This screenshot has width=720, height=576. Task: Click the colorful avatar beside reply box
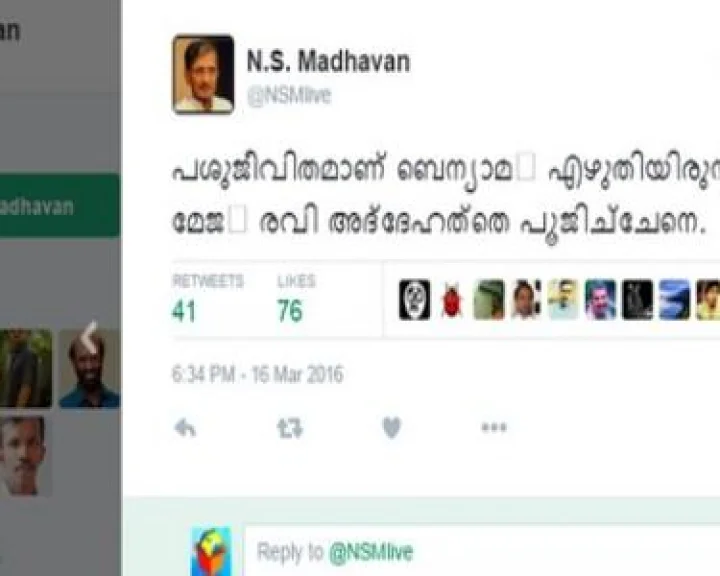tap(211, 552)
